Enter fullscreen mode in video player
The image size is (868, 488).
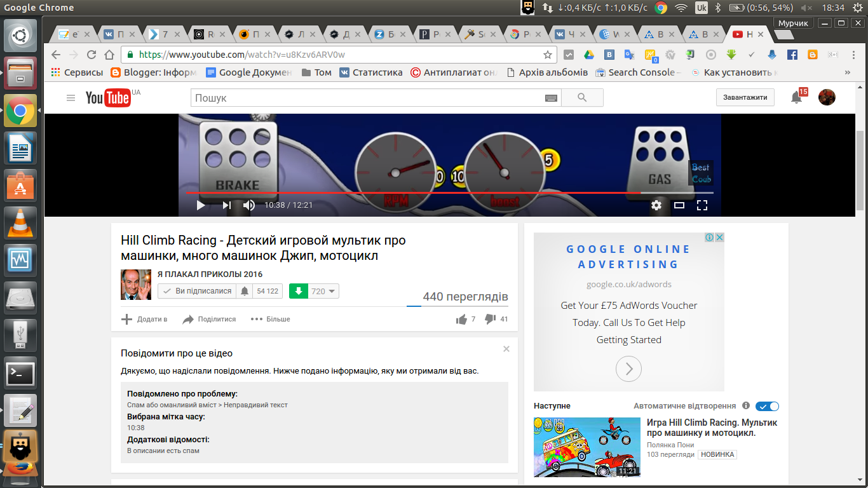click(702, 205)
